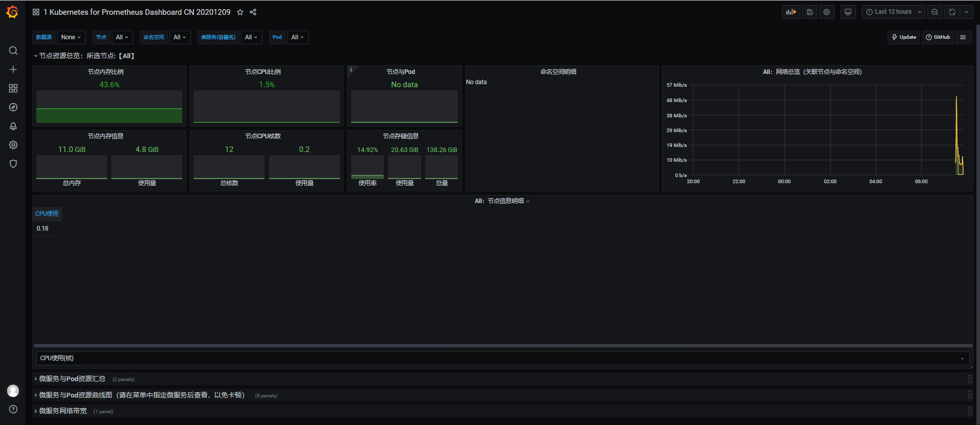980x425 pixels.
Task: Save the dashboard with the save icon
Action: coord(810,12)
